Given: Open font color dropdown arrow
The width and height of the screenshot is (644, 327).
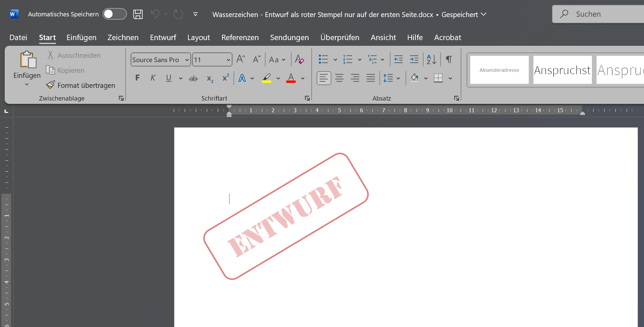Looking at the screenshot, I should pyautogui.click(x=303, y=78).
